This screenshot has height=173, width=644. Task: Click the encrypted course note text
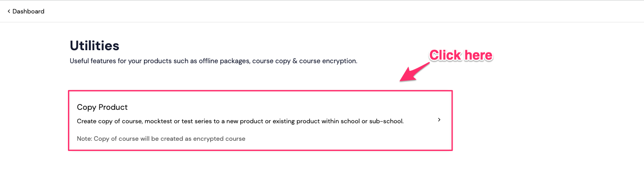click(x=161, y=138)
